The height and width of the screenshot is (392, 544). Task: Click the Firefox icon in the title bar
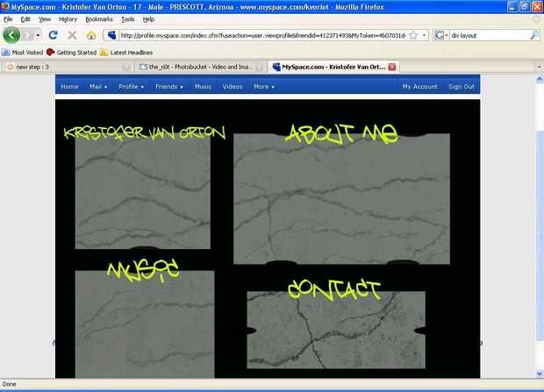tap(5, 7)
